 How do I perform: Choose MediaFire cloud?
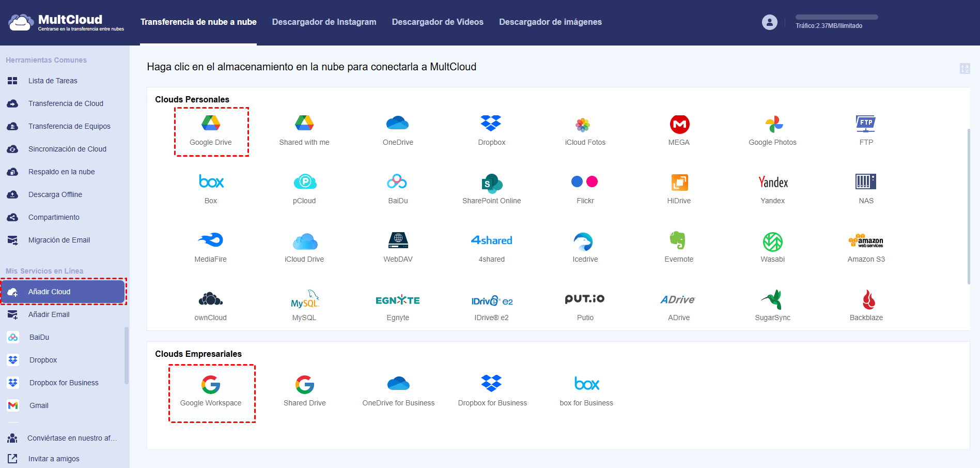tap(211, 248)
